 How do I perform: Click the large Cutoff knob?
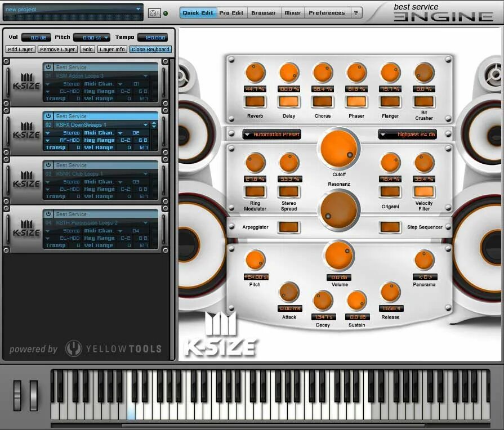[339, 149]
